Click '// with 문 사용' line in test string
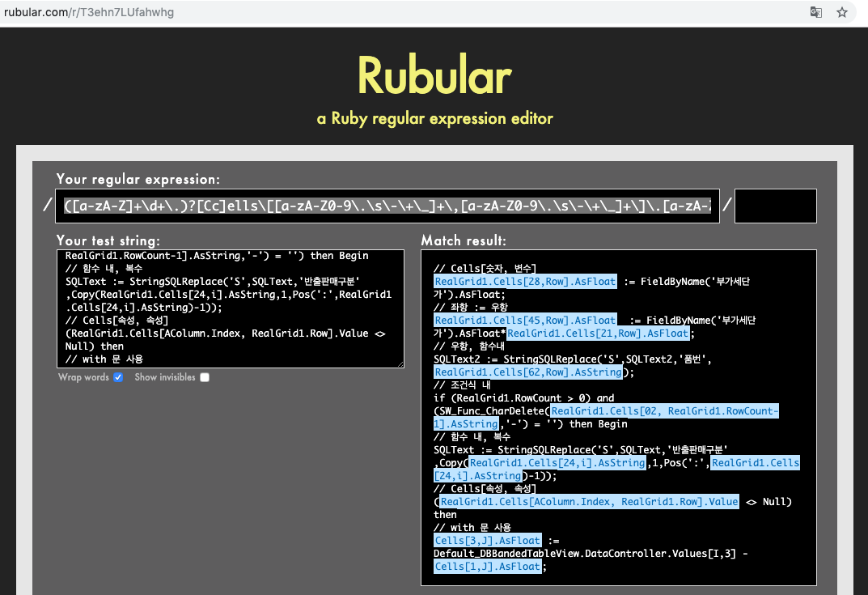Viewport: 868px width, 595px height. click(x=104, y=359)
